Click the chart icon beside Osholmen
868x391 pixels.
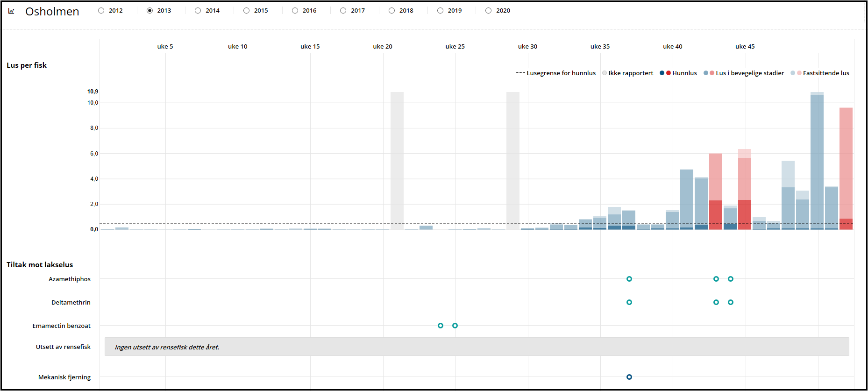[11, 11]
